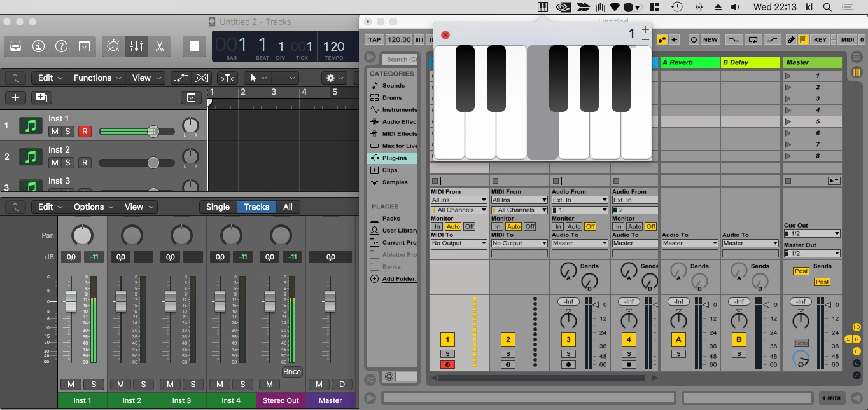The width and height of the screenshot is (868, 410).
Task: Expand the View menu in Logic's track header
Action: point(143,78)
